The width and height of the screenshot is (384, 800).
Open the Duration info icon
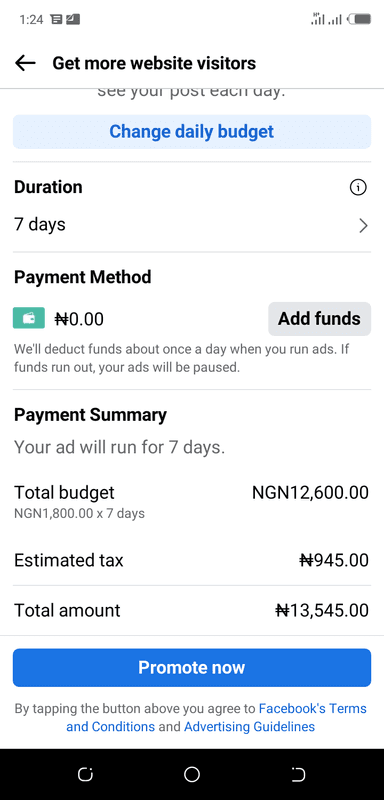tap(358, 188)
